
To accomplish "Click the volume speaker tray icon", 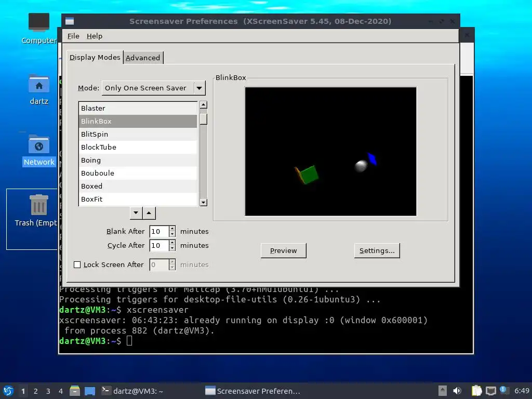I will (457, 391).
